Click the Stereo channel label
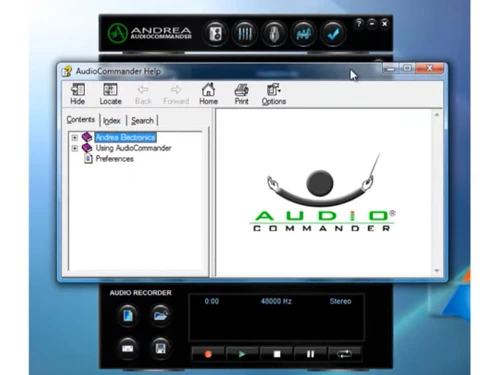The image size is (500, 375). point(340,301)
